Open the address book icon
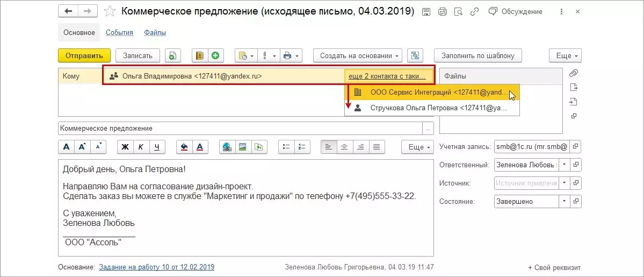Screen dimensions: 644x277 click(x=200, y=55)
